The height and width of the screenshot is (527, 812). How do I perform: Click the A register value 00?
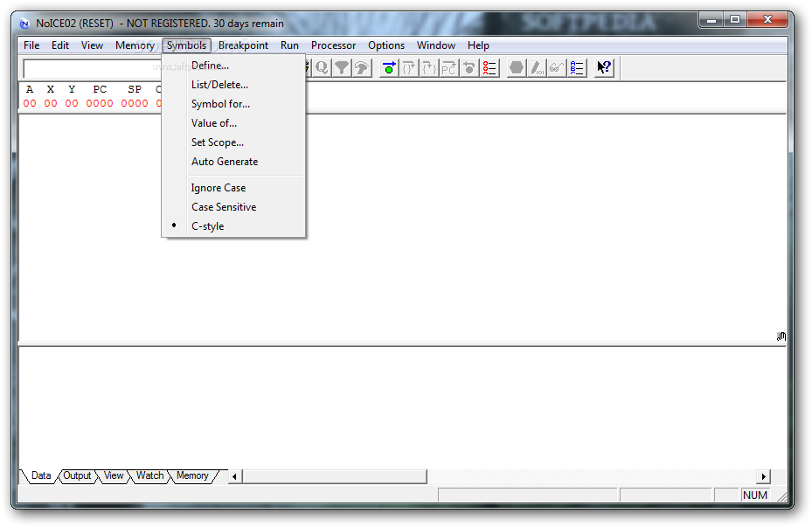pos(30,103)
